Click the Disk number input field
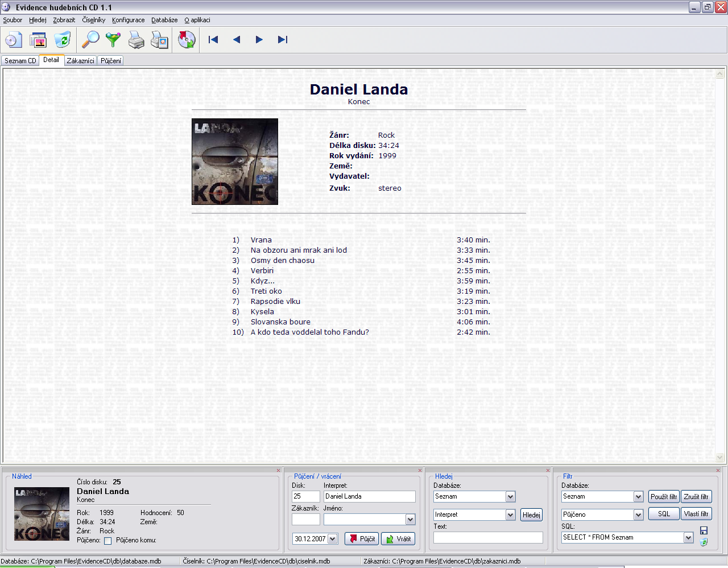The width and height of the screenshot is (728, 568). [x=306, y=496]
